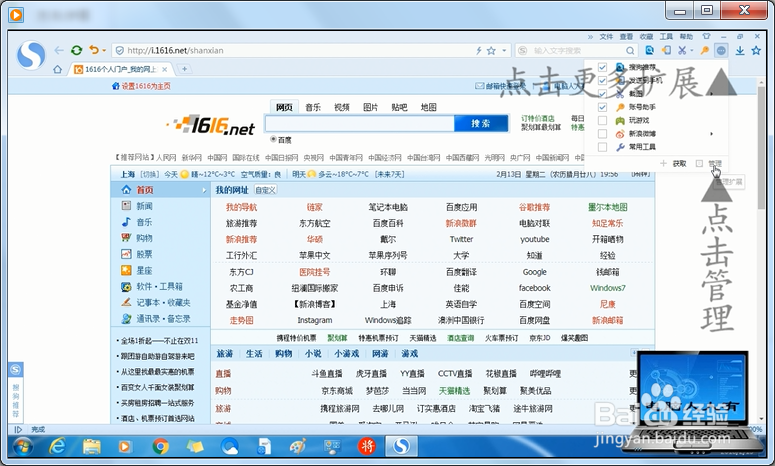This screenshot has height=466, width=775.
Task: Click the Sogou recommend toolbar icon
Action: pos(649,50)
